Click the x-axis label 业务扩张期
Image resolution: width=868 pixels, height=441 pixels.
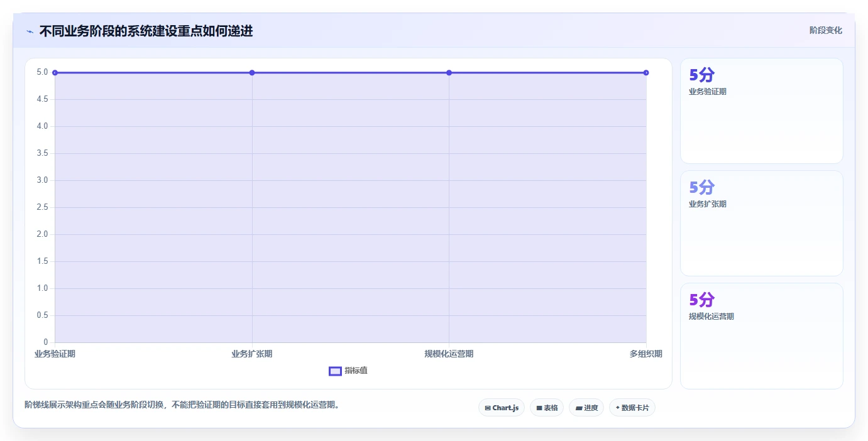coord(252,354)
